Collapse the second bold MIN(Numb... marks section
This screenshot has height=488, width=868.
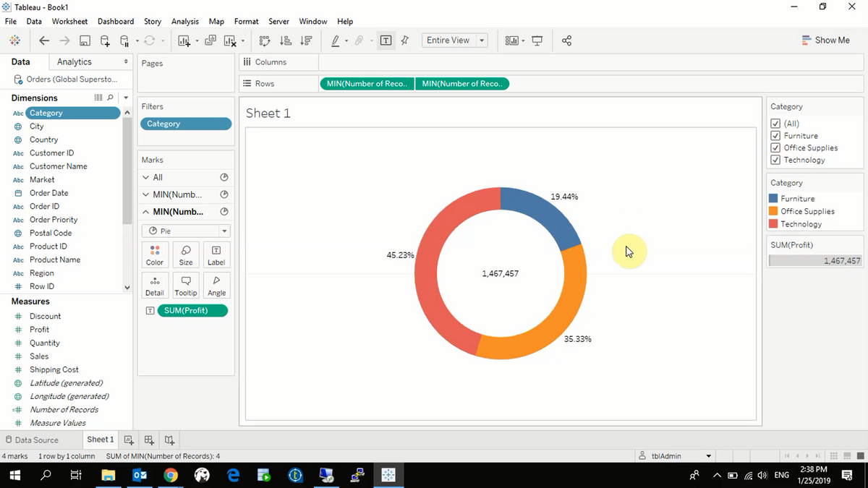[146, 212]
